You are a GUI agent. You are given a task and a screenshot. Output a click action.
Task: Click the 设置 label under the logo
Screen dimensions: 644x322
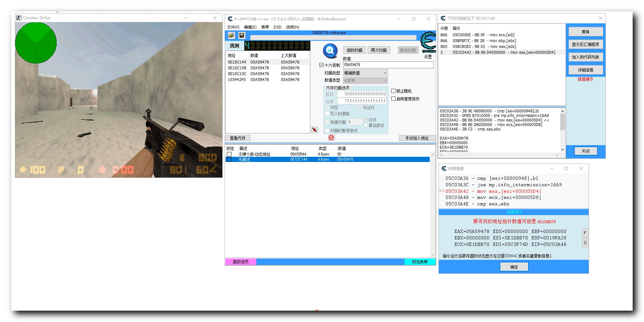pyautogui.click(x=428, y=57)
